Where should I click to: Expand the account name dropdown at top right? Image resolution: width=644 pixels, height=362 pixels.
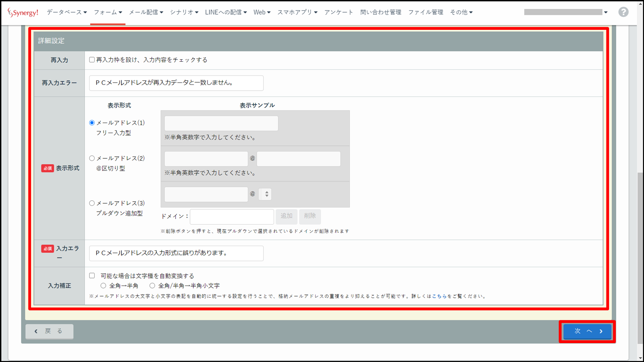point(565,12)
